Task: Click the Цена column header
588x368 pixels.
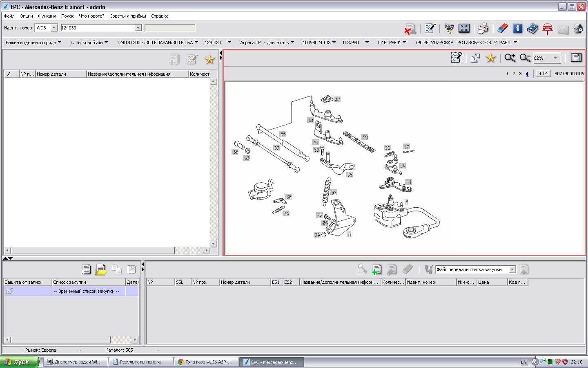Action: click(x=492, y=282)
